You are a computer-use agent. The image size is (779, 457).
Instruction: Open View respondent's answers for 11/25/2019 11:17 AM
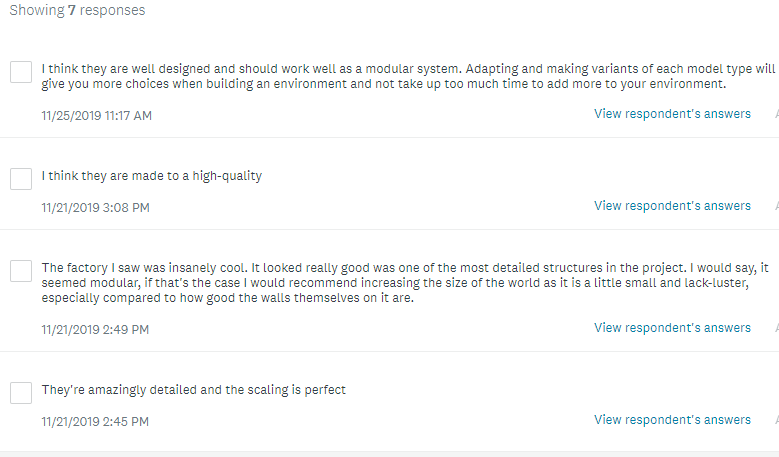672,114
